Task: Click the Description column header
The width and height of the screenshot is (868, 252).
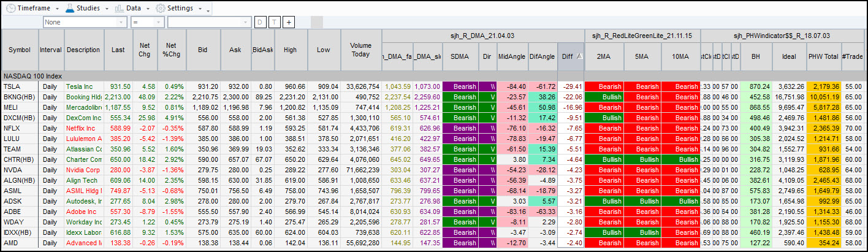Action: coord(84,50)
